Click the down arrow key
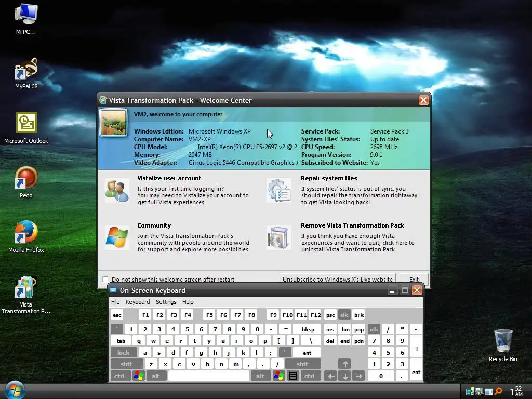This screenshot has width=532, height=399. 345,376
